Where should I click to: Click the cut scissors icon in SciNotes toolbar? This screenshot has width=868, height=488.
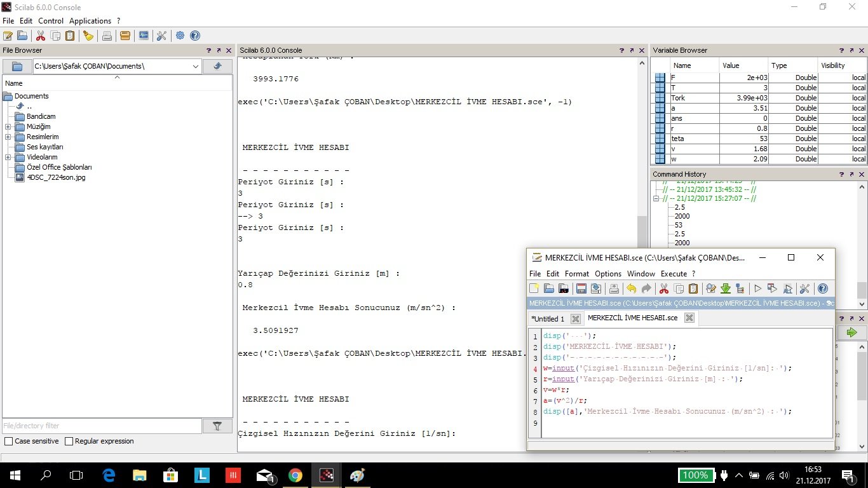click(664, 288)
